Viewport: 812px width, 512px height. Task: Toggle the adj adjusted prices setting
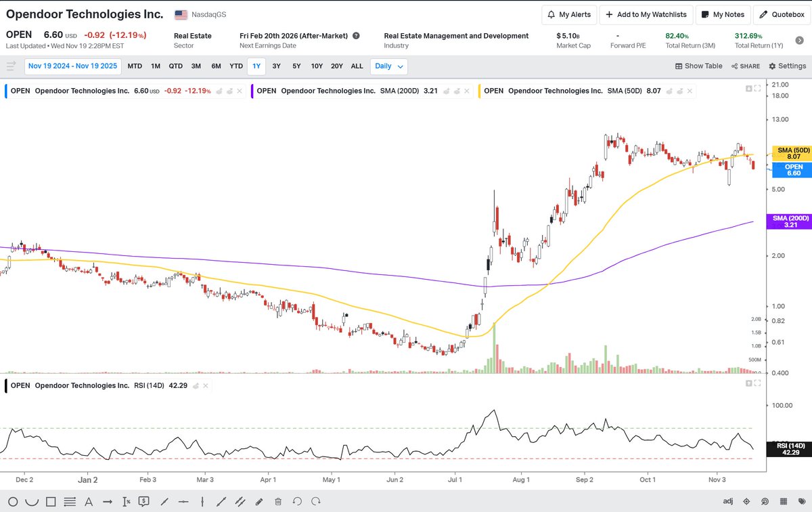tap(728, 501)
